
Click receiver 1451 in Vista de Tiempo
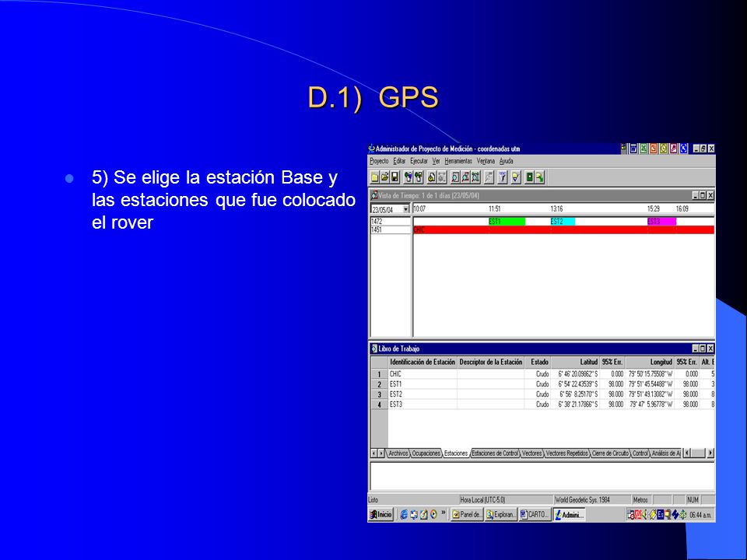[390, 230]
